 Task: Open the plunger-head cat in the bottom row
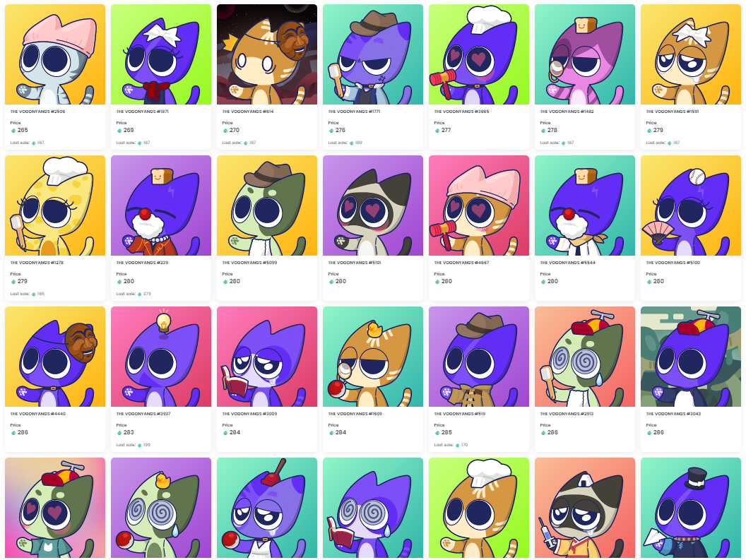point(267,508)
